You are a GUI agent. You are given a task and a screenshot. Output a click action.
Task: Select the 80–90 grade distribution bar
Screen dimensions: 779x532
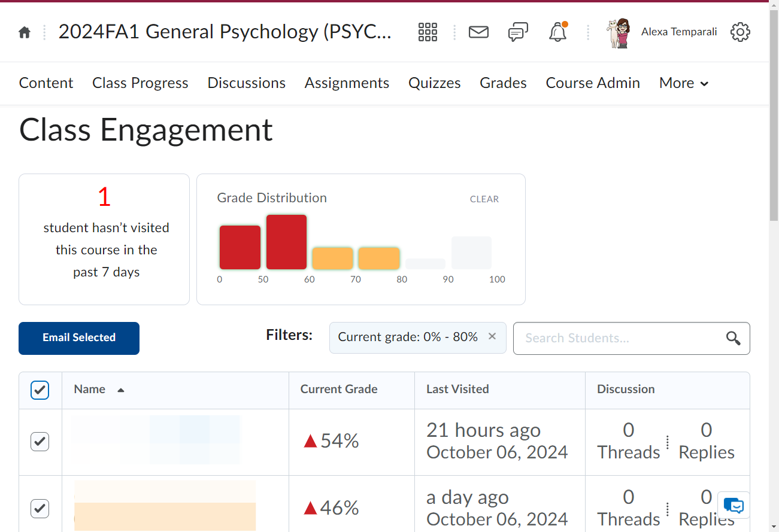(x=425, y=264)
